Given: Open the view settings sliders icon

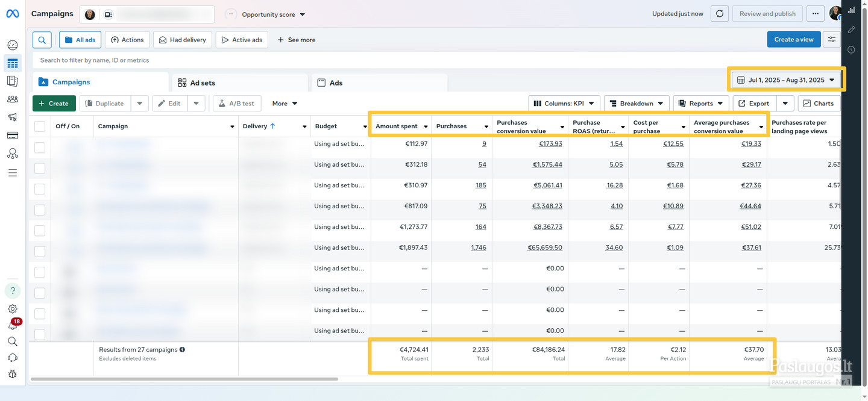Looking at the screenshot, I should 832,39.
